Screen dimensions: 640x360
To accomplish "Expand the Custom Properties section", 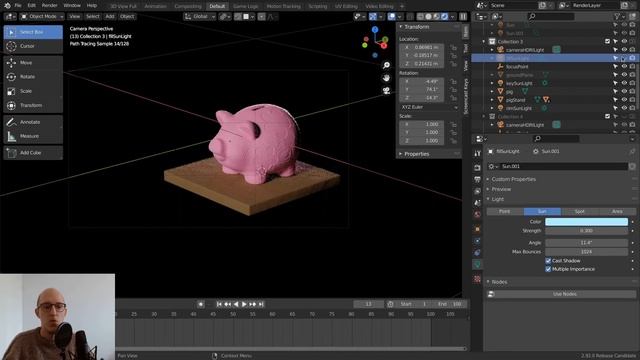I will (x=513, y=179).
